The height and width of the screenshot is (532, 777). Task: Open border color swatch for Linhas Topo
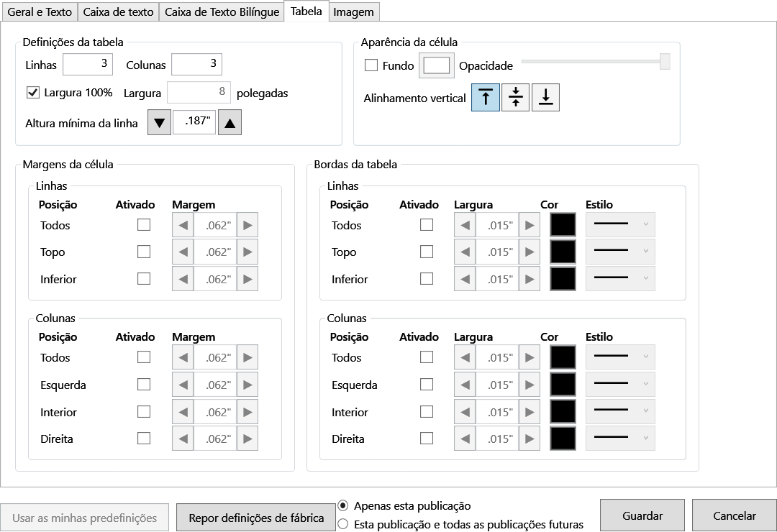click(x=563, y=252)
